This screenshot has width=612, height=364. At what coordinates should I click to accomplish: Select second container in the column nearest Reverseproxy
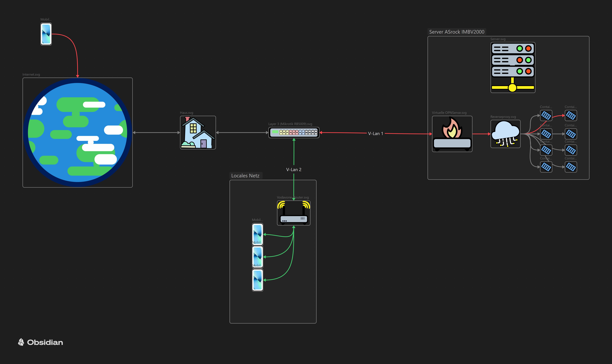click(x=546, y=134)
